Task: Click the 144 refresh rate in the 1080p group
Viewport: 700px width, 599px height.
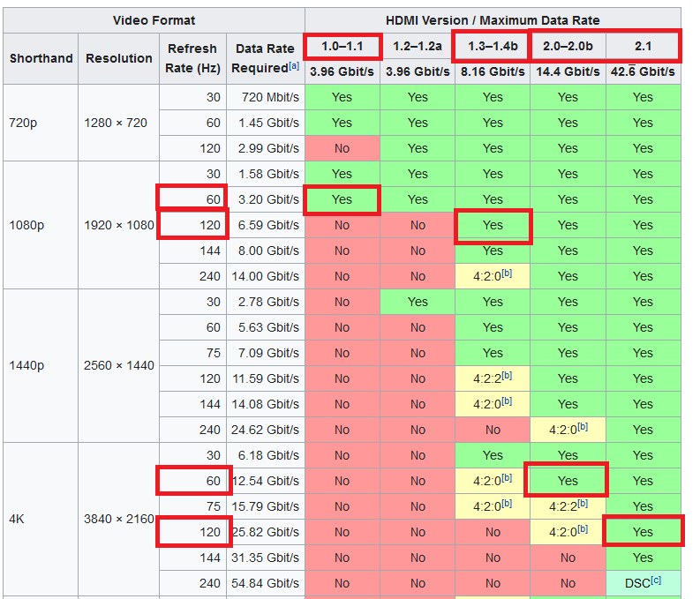Action: tap(192, 251)
